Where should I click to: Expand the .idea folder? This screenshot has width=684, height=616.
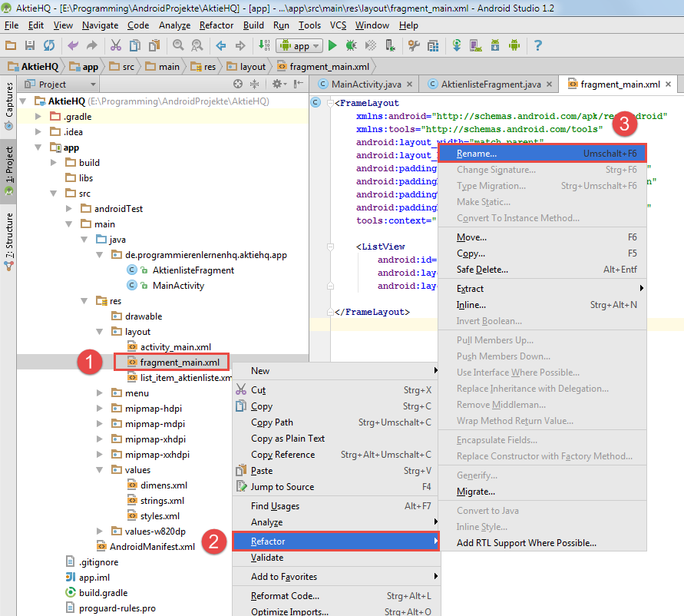(x=38, y=132)
